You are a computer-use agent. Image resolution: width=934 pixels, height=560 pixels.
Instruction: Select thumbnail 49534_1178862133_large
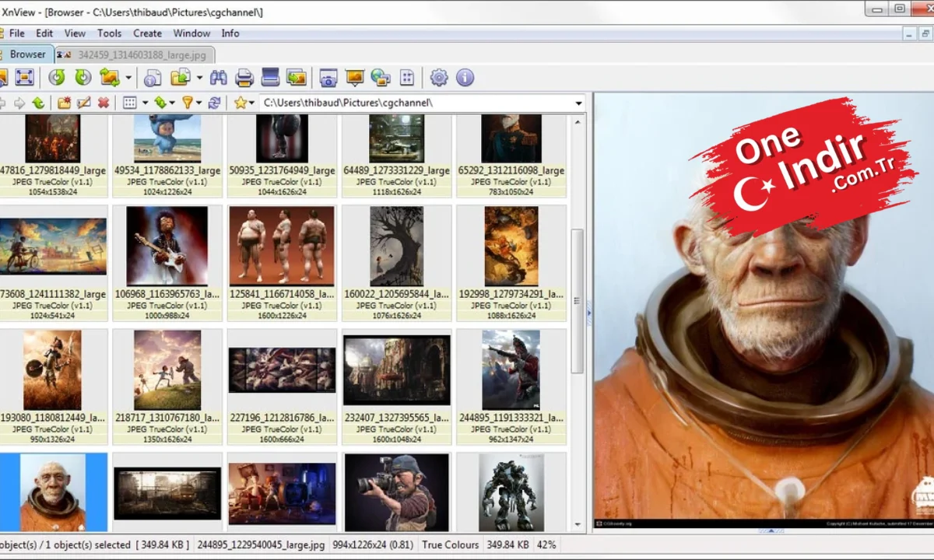[167, 156]
